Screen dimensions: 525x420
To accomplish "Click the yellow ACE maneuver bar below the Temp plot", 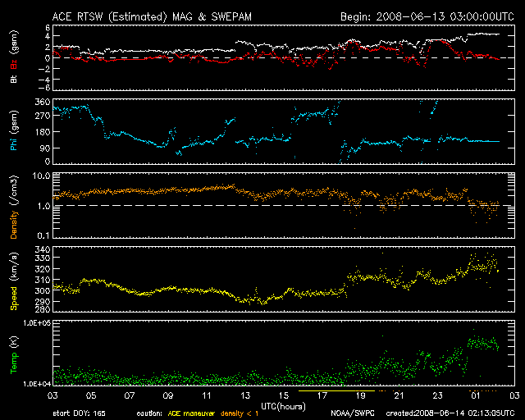I will tap(336, 390).
